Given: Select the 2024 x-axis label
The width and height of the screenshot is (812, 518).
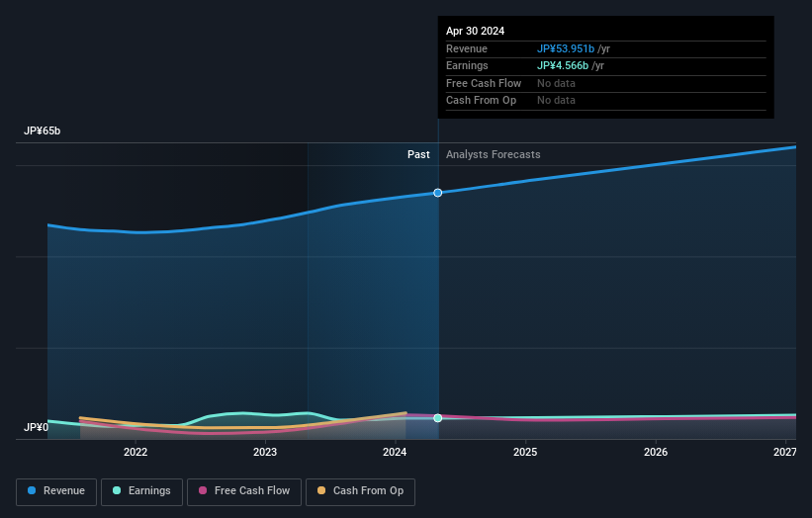Looking at the screenshot, I should [395, 452].
